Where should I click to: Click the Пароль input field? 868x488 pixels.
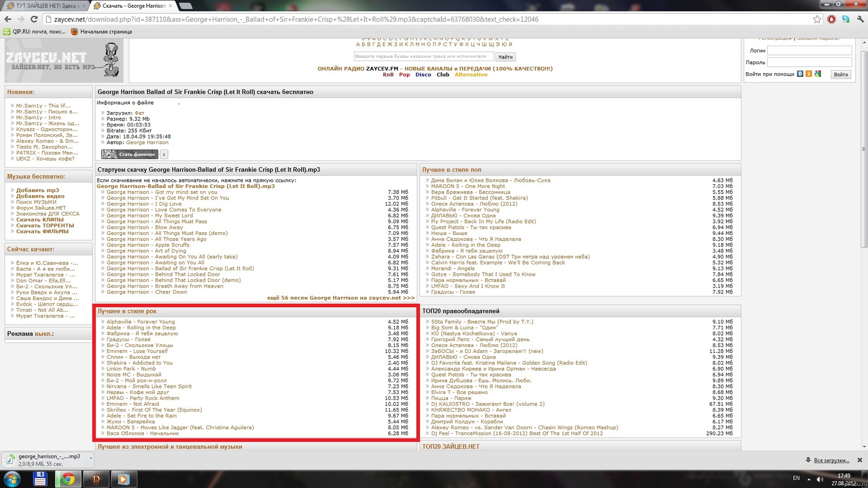810,62
